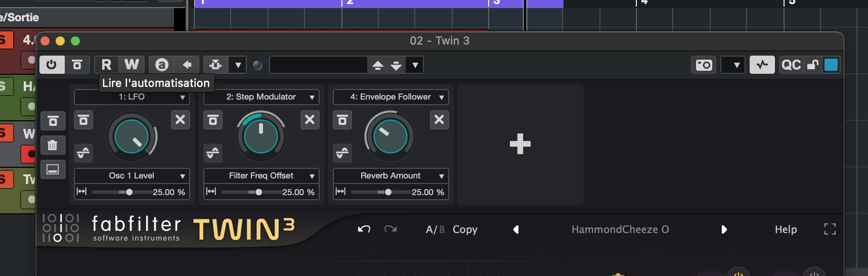This screenshot has height=276, width=868.
Task: Adjust the Filter Freq Offset amount slider
Action: tap(251, 192)
